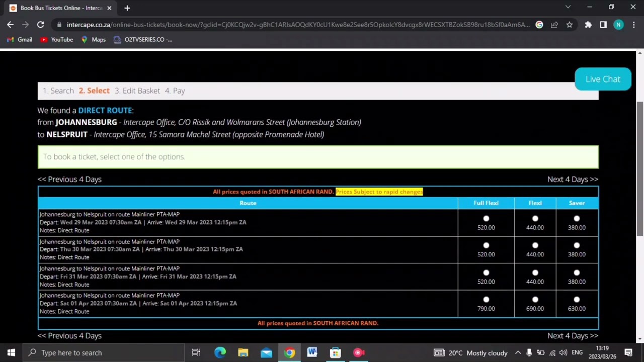Open the Maps bookmark
Screen dimensions: 644x362
point(94,40)
